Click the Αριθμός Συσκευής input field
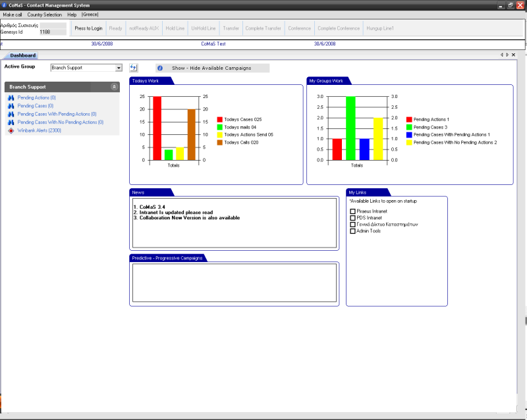 click(53, 25)
